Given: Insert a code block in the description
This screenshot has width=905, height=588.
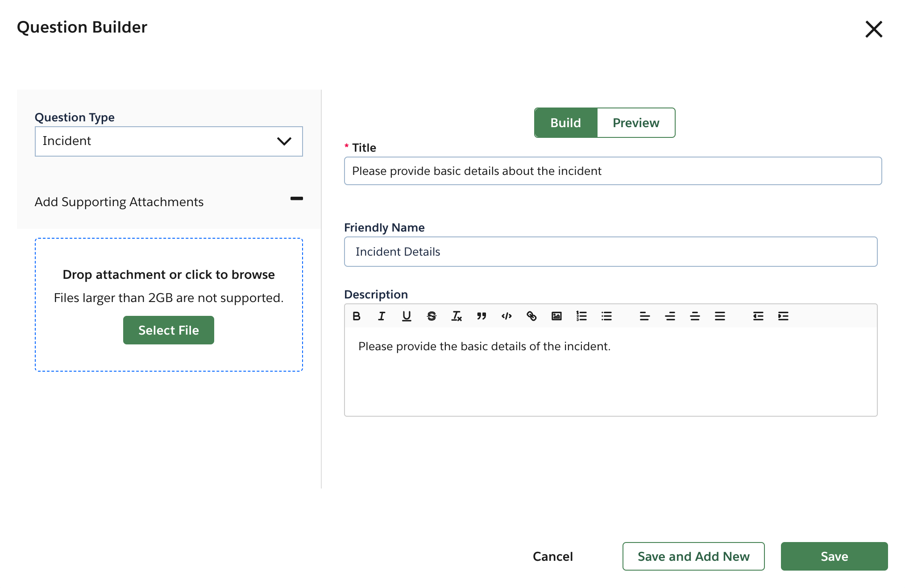Looking at the screenshot, I should click(506, 316).
